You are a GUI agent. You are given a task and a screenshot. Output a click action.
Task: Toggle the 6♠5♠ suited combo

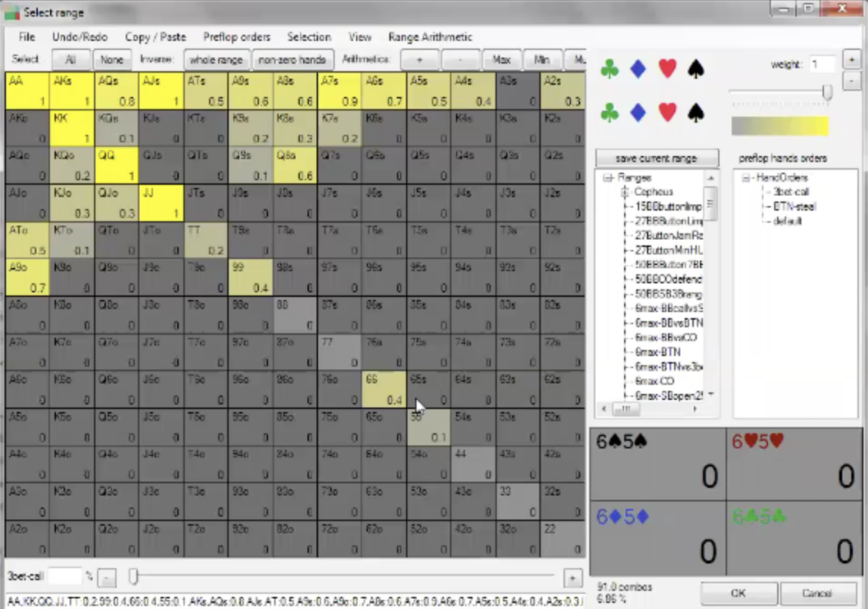657,464
